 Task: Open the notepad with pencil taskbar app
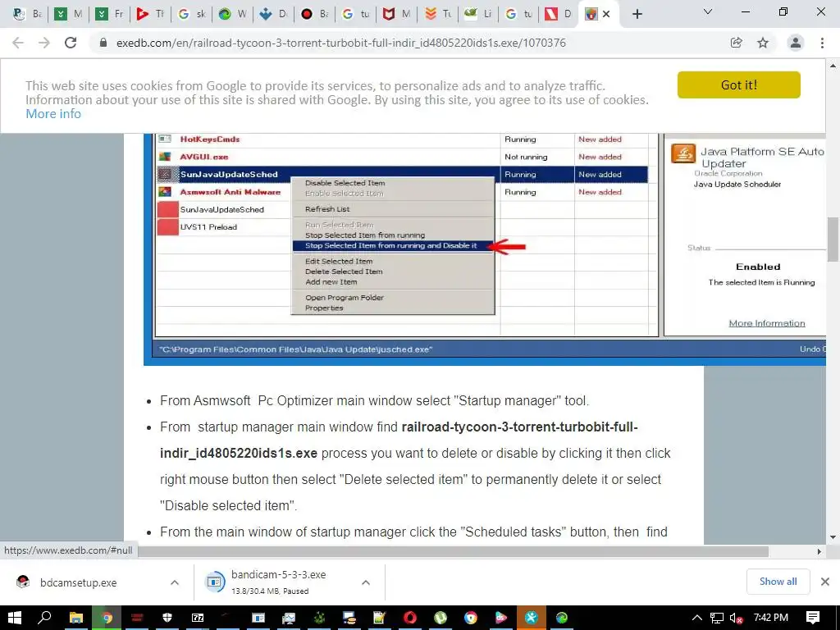click(x=380, y=618)
